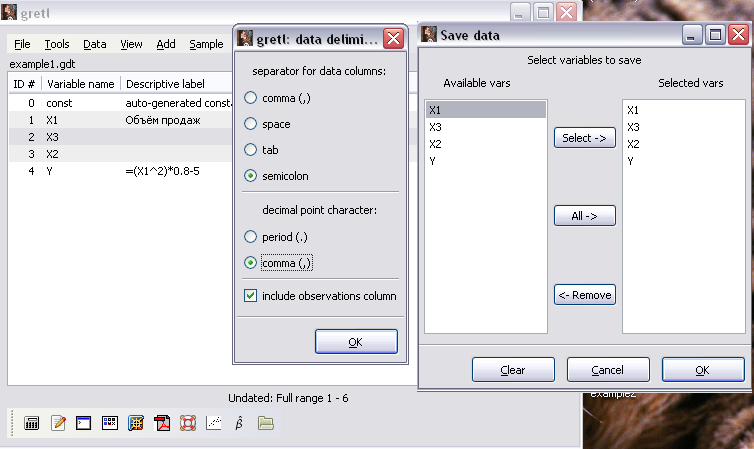Select X1 in Selected vars list
Screen dimensions: 754x449
click(683, 110)
